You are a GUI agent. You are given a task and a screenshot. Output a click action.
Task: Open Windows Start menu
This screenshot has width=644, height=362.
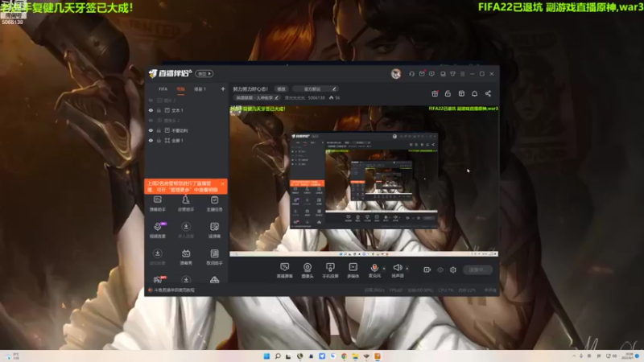click(x=266, y=356)
